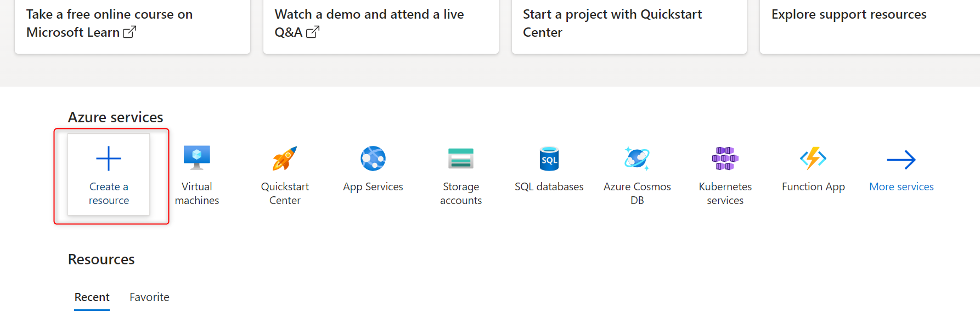This screenshot has height=323, width=980.
Task: Launch Quickstart Center rocket icon
Action: tap(285, 158)
